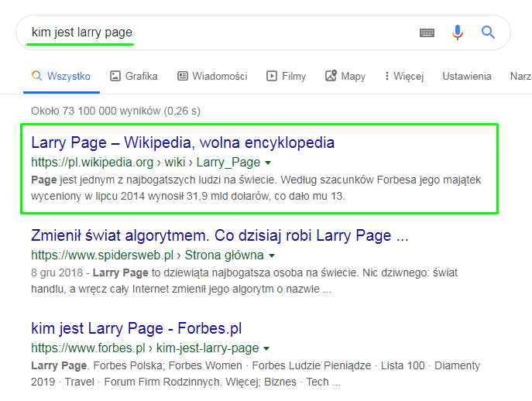Click the www.forbes.pl kim-jest-larry-page URL
Screen dimensions: 532x401
pyautogui.click(x=145, y=348)
